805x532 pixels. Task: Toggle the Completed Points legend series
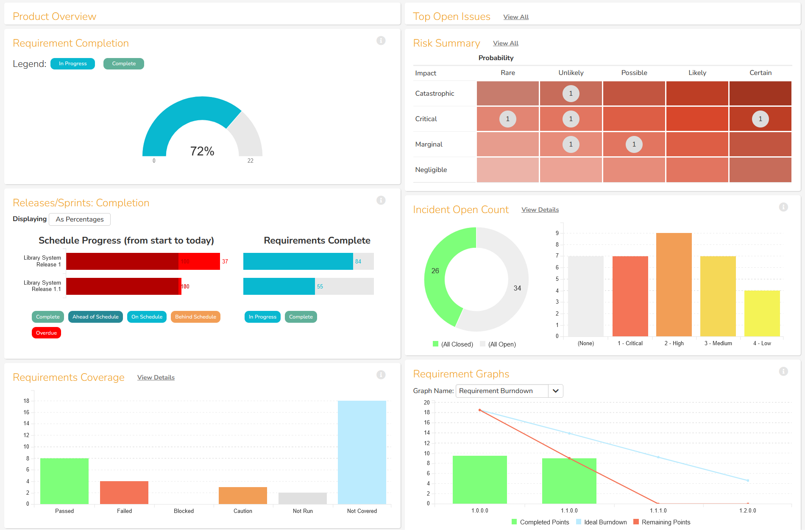[x=540, y=522]
